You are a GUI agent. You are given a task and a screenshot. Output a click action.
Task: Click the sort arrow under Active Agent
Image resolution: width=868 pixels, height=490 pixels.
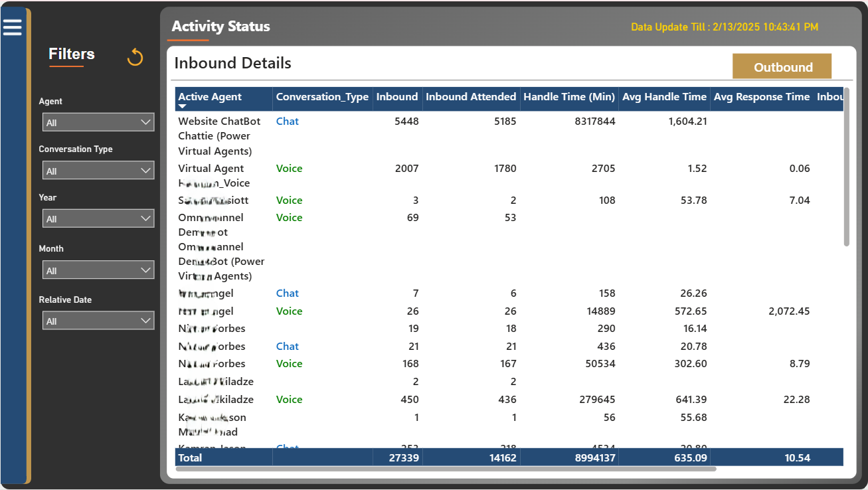click(x=183, y=106)
